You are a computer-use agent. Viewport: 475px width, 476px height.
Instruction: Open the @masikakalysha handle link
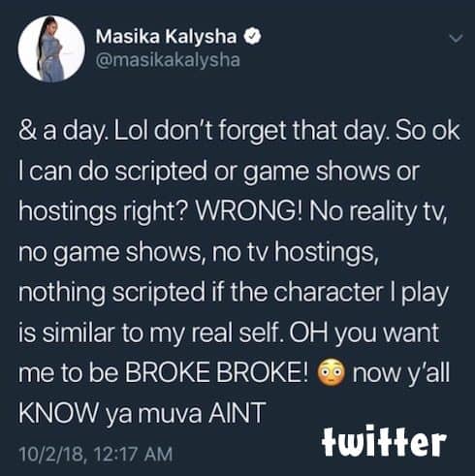pos(168,60)
